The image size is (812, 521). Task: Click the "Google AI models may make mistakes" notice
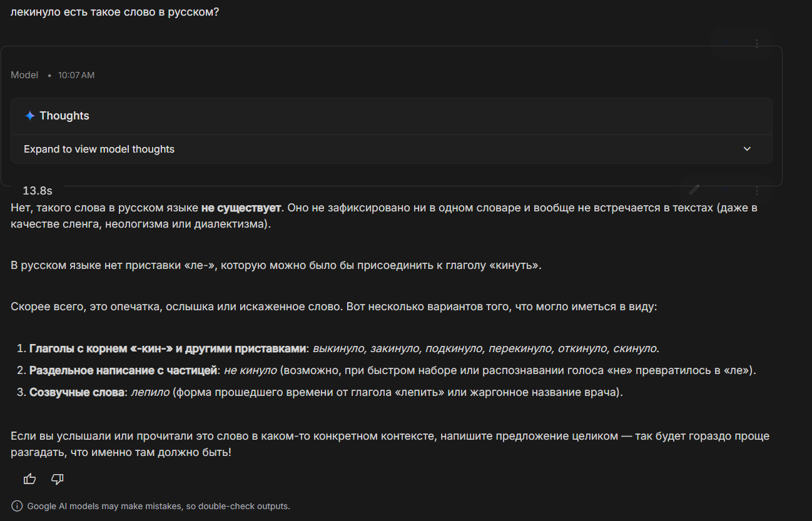pyautogui.click(x=158, y=506)
